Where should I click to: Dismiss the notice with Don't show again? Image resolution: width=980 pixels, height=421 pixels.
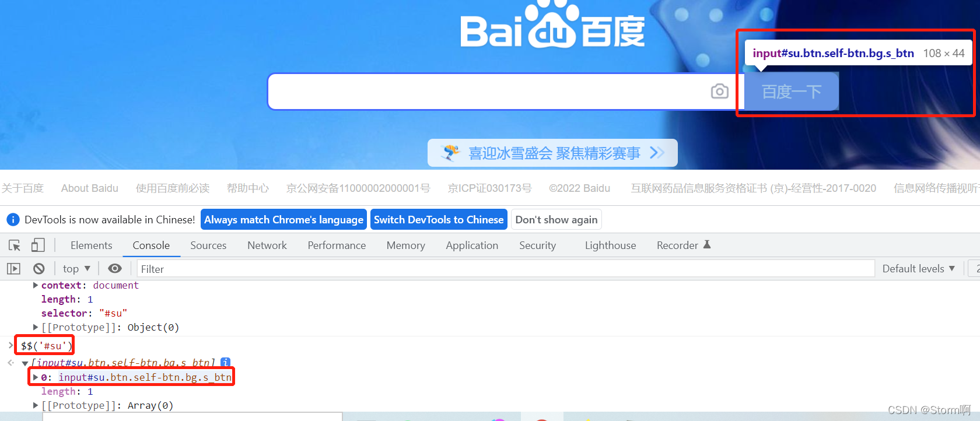point(556,220)
